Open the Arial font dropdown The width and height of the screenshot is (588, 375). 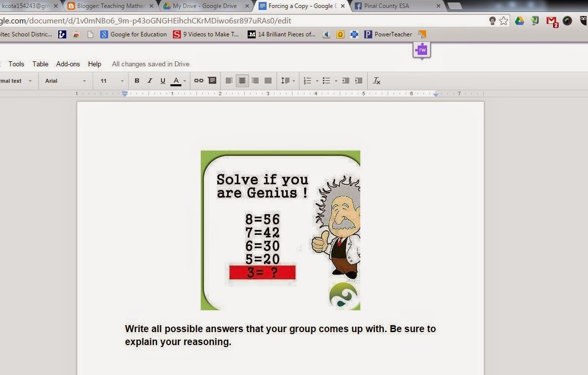pyautogui.click(x=65, y=80)
